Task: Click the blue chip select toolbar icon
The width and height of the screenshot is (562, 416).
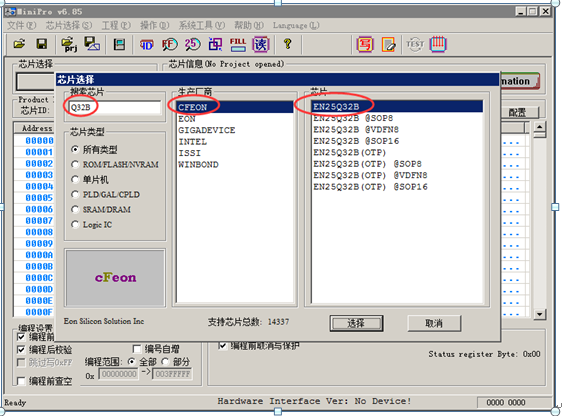Action: coord(215,44)
